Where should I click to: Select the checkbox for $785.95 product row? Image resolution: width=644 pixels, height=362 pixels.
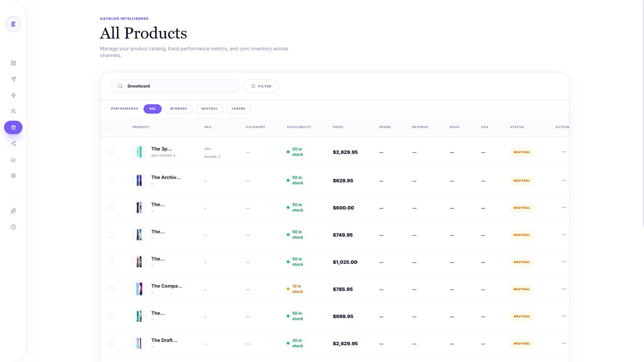pyautogui.click(x=111, y=289)
